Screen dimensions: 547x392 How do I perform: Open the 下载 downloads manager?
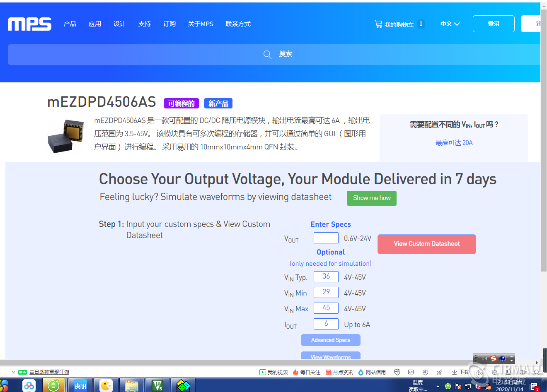(460, 372)
